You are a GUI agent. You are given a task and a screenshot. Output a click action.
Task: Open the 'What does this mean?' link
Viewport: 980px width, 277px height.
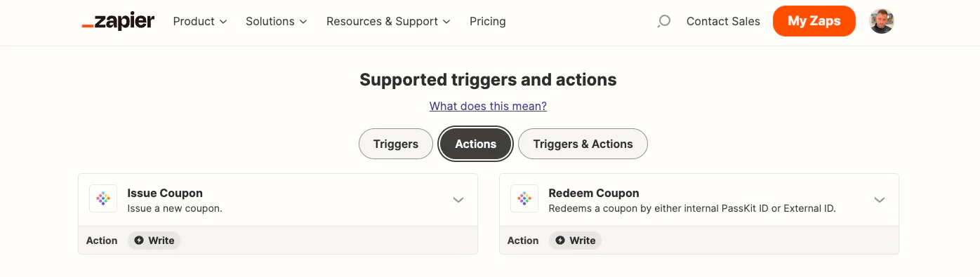(488, 106)
